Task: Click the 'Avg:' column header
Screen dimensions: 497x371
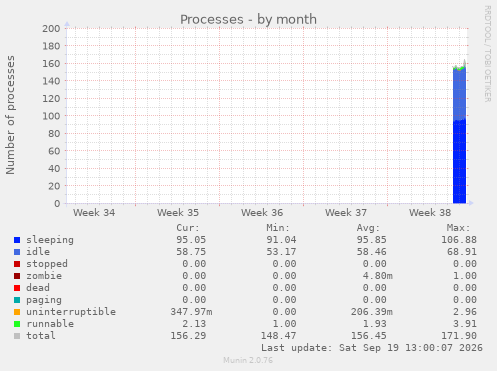Action: pyautogui.click(x=368, y=228)
